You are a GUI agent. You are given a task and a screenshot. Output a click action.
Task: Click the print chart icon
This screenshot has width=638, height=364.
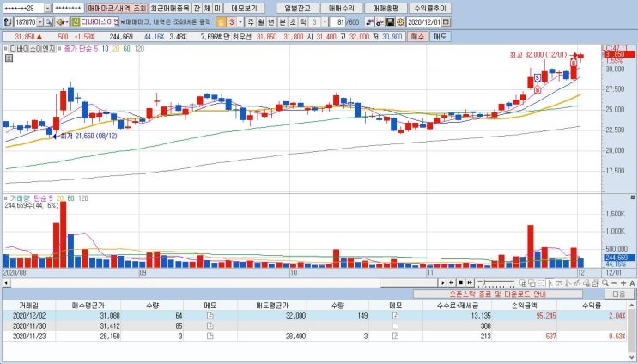595,283
